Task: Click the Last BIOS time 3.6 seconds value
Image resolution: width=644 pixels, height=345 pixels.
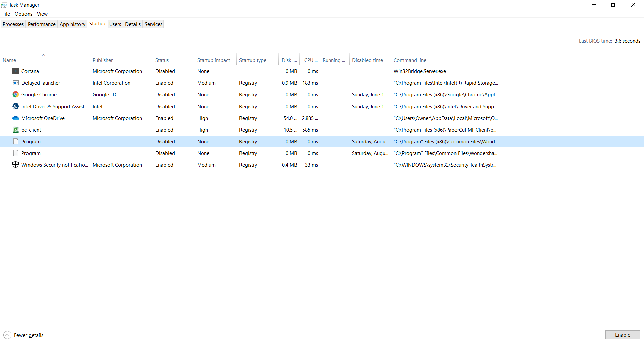Action: point(627,41)
